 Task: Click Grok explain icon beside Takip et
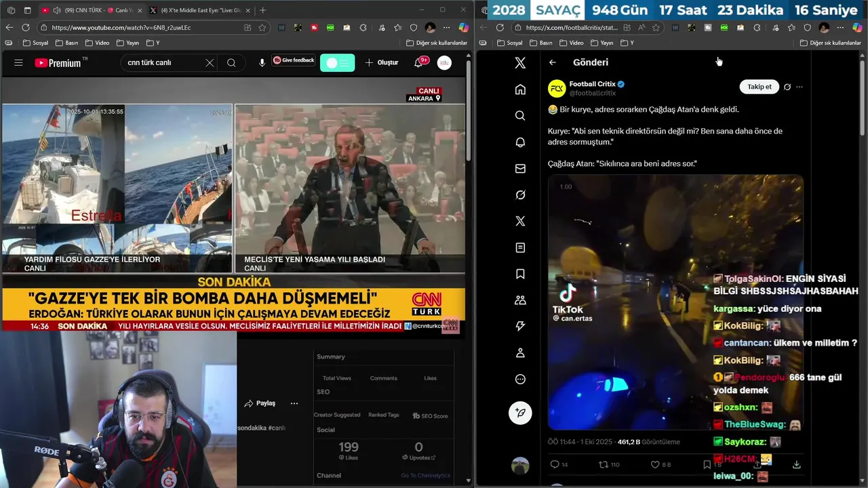point(787,87)
